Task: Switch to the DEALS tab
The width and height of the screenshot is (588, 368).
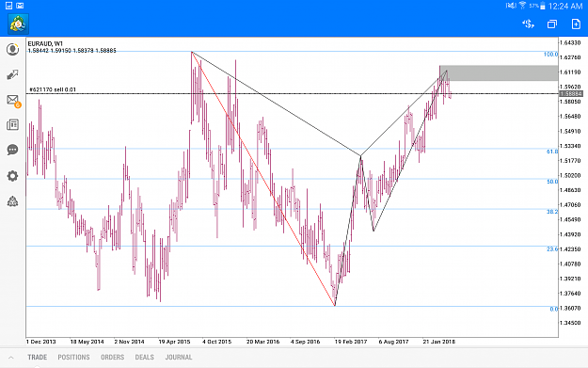Action: tap(144, 357)
